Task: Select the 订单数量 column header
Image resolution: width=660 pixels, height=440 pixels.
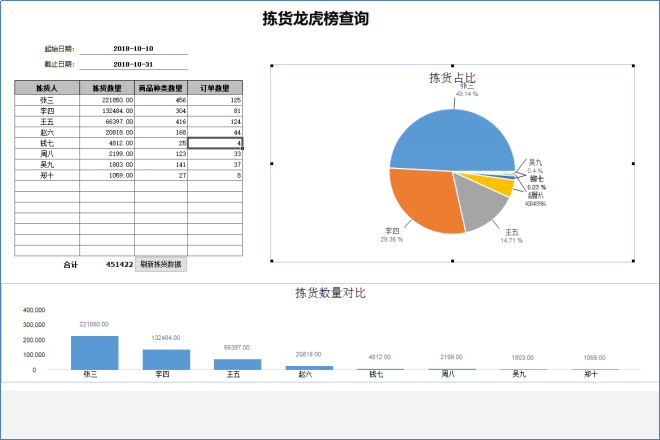Action: pyautogui.click(x=215, y=88)
